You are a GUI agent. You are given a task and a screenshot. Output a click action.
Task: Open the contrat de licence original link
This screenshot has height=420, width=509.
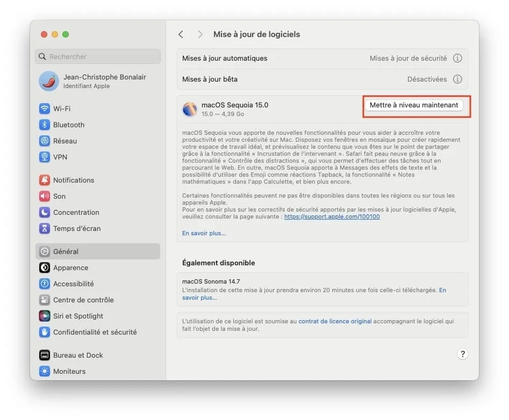335,321
